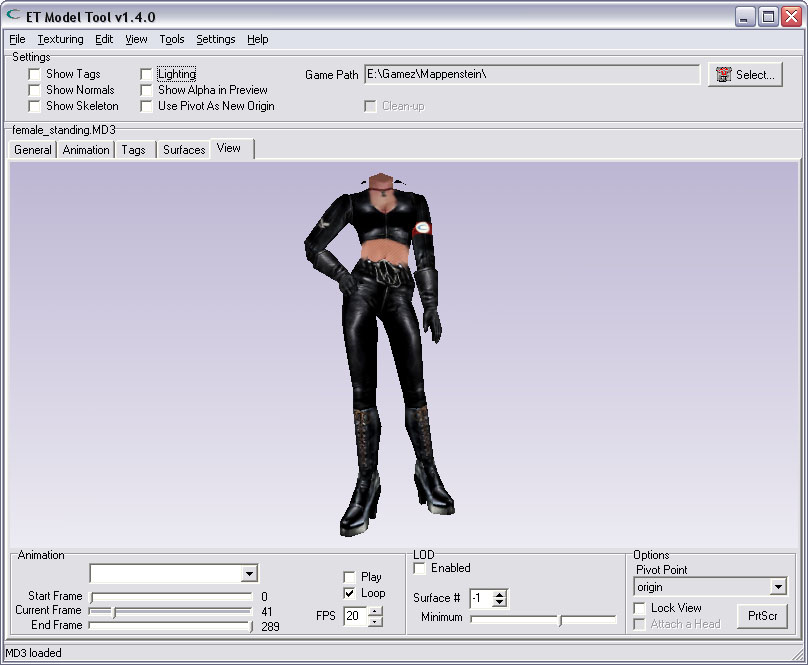Open the animation selection dropdown
The image size is (808, 665).
coord(249,574)
